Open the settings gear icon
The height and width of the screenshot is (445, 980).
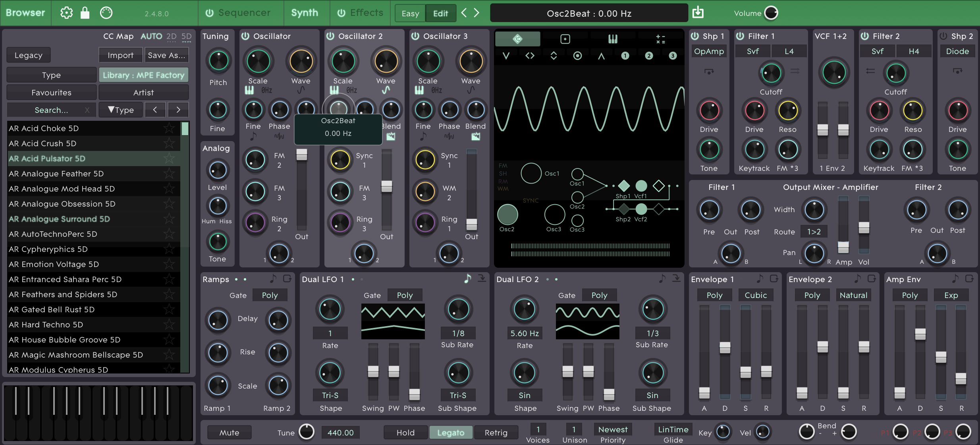point(66,13)
